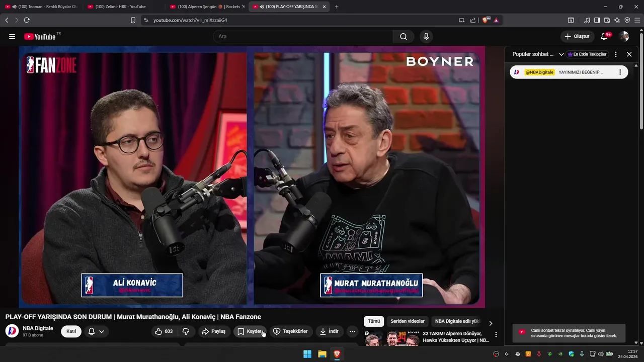The image size is (644, 362).
Task: Select the Tümü filter chip
Action: [x=374, y=321]
